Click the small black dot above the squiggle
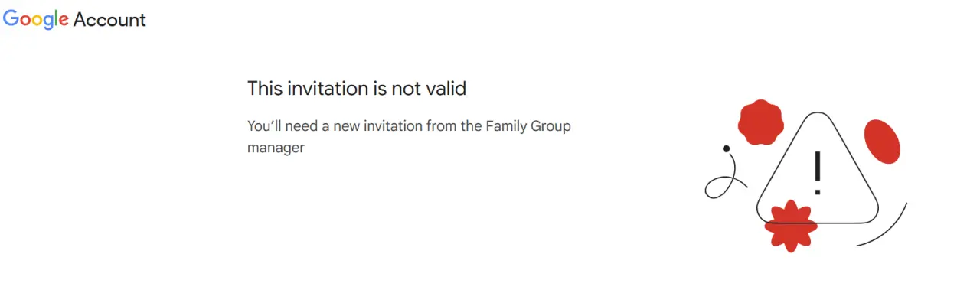 pos(726,148)
